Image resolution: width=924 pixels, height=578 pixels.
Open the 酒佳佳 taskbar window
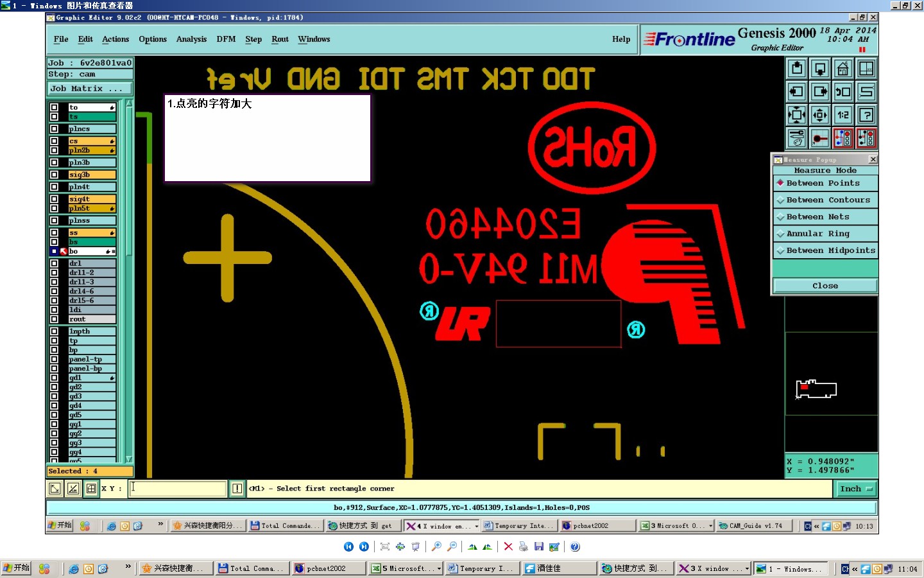(558, 568)
